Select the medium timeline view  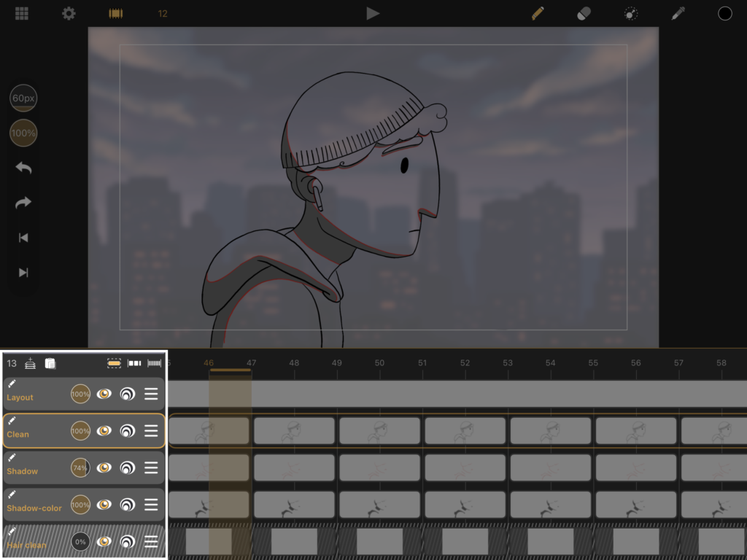pyautogui.click(x=134, y=363)
